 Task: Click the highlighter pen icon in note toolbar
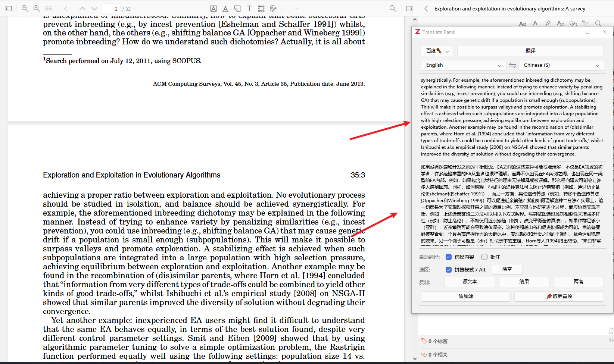(x=548, y=24)
